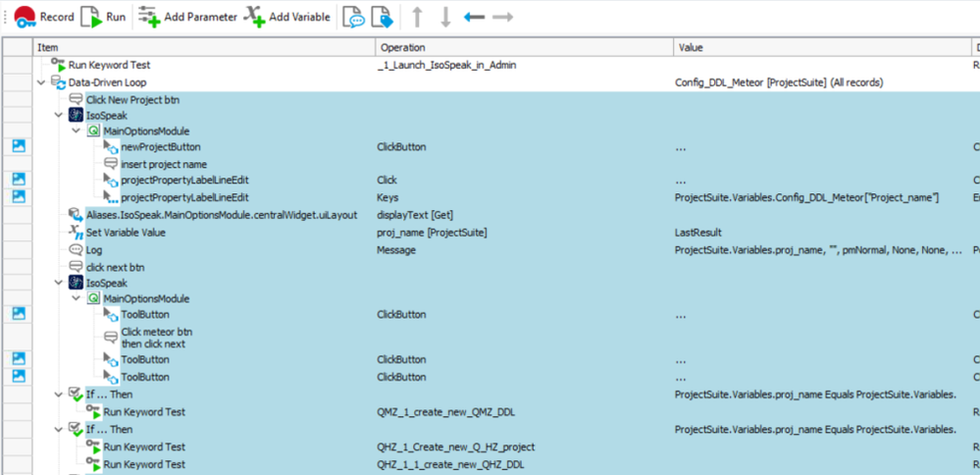Image resolution: width=980 pixels, height=475 pixels.
Task: Open image icon for projectPropertyLabelLineEdit Click row
Action: (19, 180)
